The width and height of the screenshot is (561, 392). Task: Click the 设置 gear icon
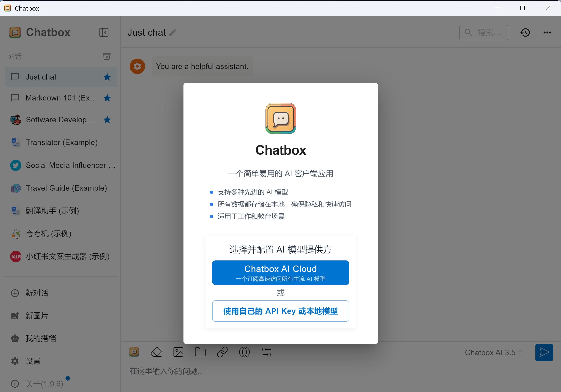pos(15,361)
